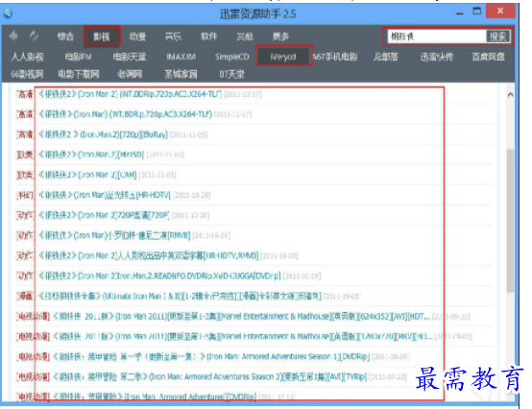The image size is (532, 409).
Task: Open Iron Man 2 [CAM] result
Action: coord(87,175)
